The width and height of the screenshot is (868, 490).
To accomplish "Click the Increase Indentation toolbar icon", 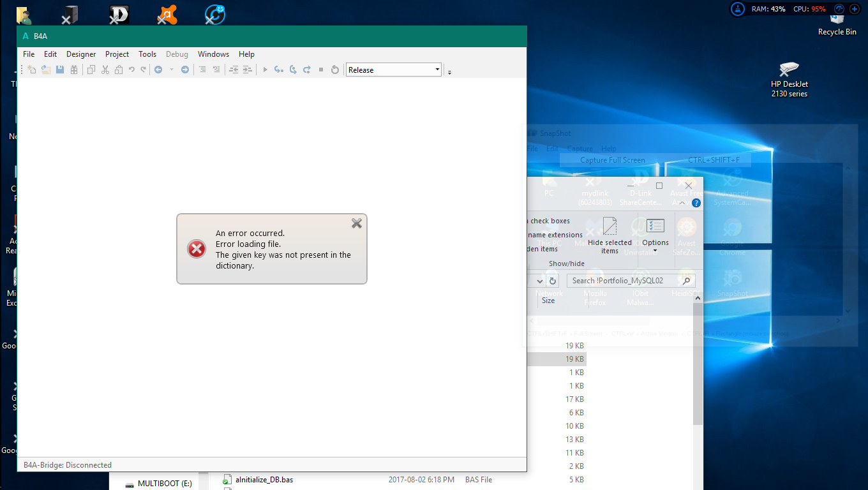I will click(248, 70).
